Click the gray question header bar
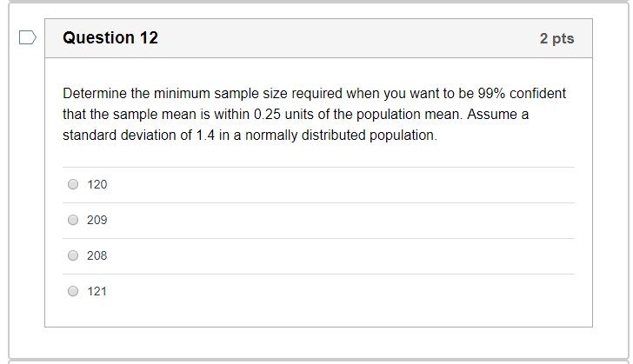 pyautogui.click(x=348, y=38)
